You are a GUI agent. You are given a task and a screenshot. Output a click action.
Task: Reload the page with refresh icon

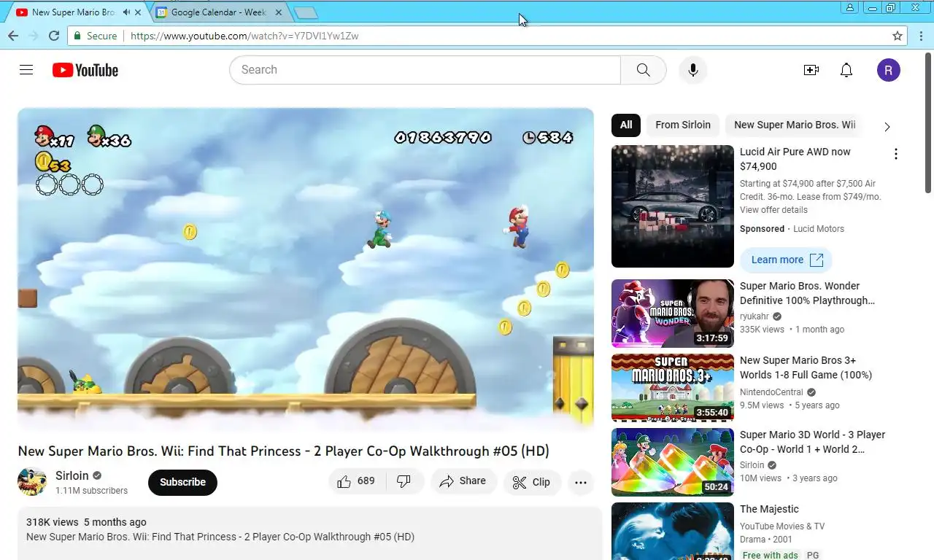tap(54, 36)
